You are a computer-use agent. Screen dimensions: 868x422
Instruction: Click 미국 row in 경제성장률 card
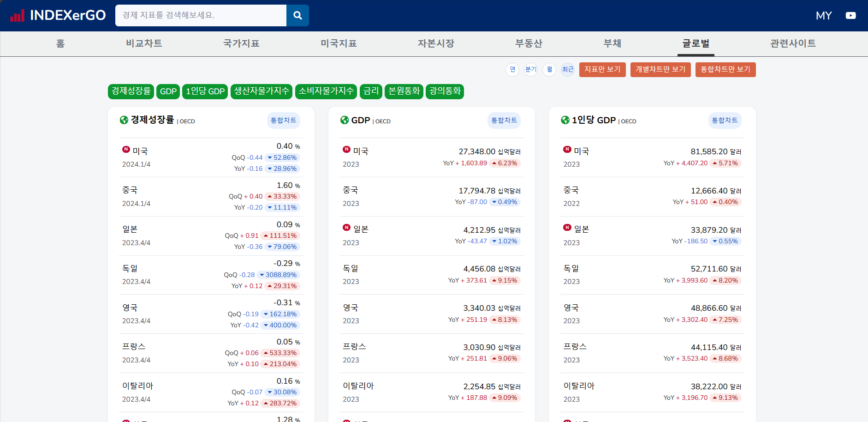211,157
